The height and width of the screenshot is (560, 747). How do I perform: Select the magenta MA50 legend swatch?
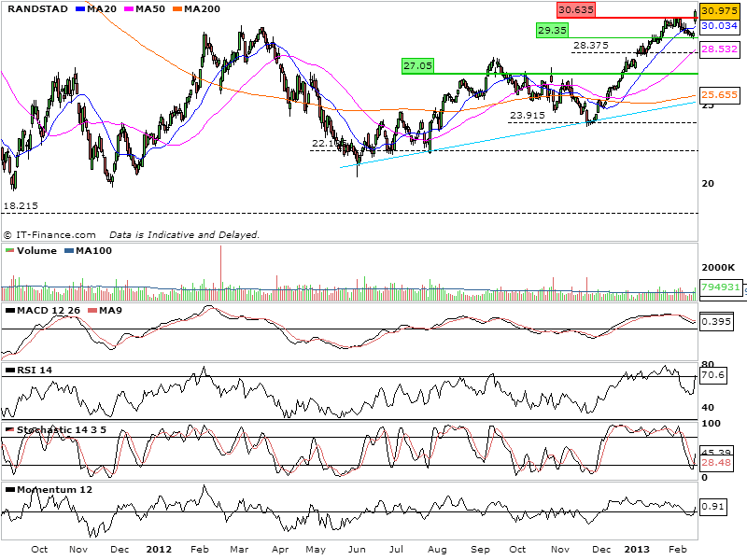tap(129, 9)
